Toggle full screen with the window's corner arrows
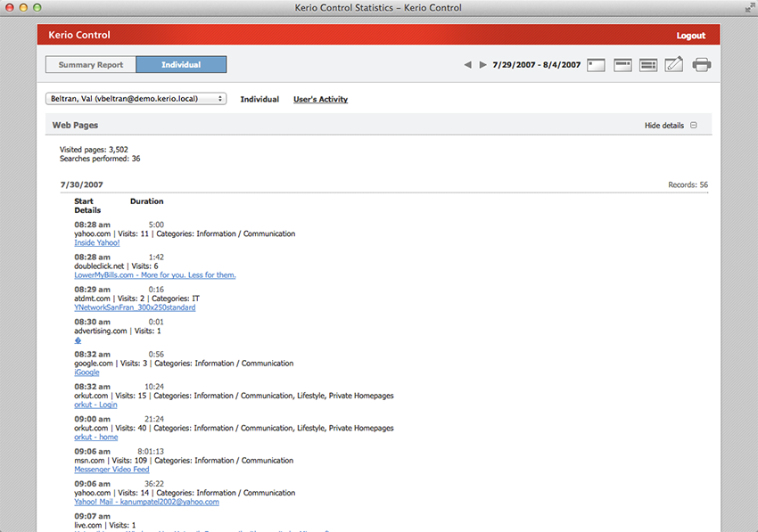The height and width of the screenshot is (532, 758). tap(750, 7)
